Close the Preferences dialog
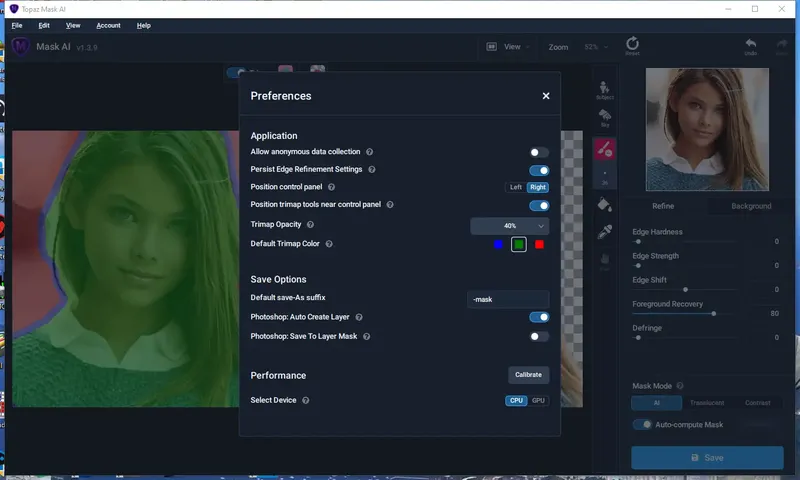The width and height of the screenshot is (800, 480). [x=545, y=96]
